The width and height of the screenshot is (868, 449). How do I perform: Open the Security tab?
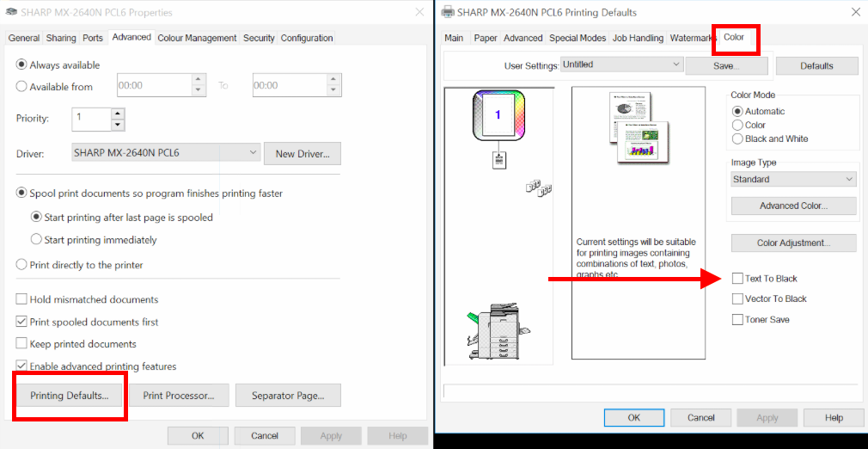[x=259, y=38]
